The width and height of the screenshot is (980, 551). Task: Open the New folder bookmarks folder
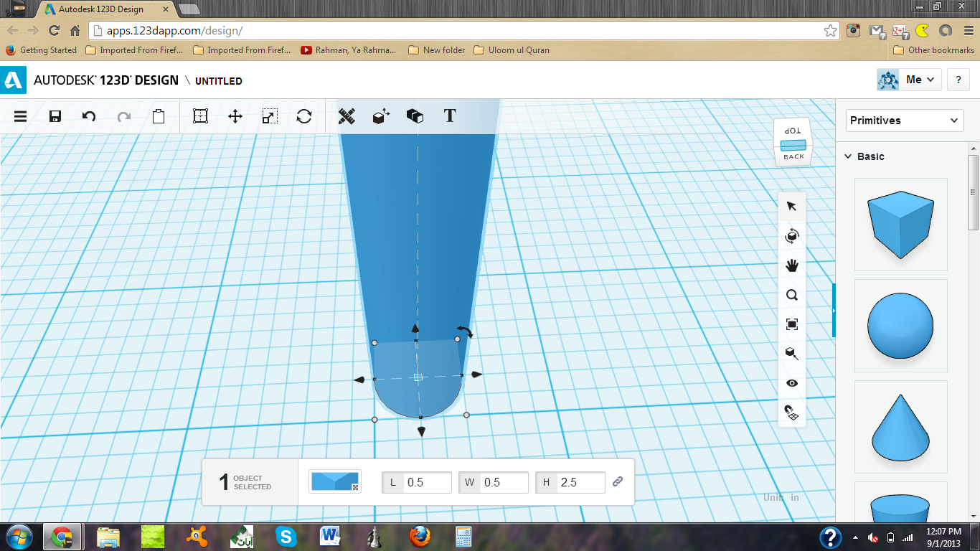pos(436,50)
